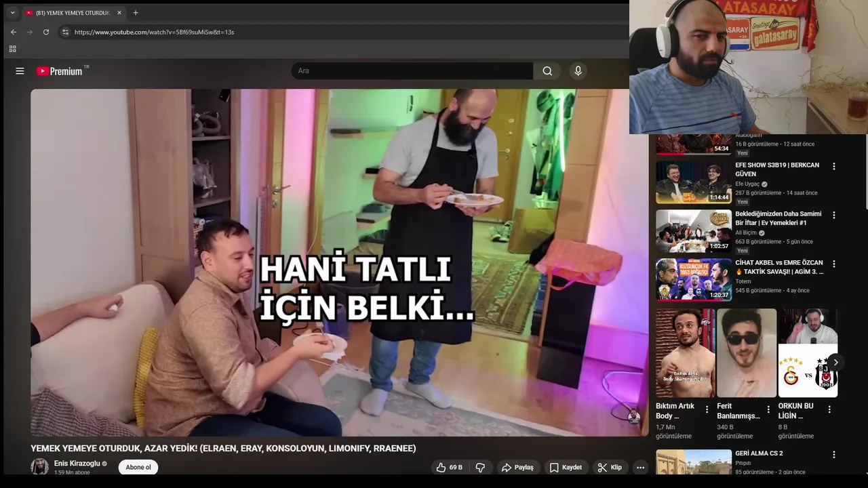Click the channel watermark in video corner
The image size is (868, 488).
(x=633, y=416)
